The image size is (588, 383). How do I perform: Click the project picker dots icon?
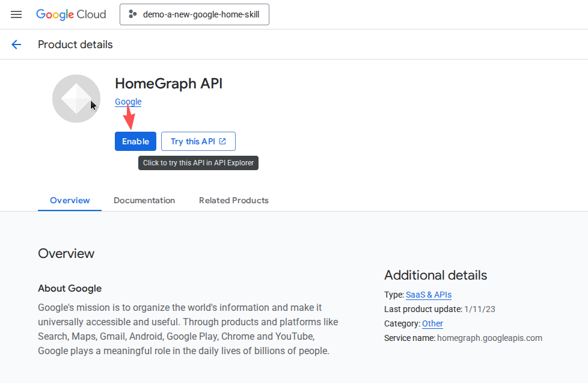pos(132,14)
